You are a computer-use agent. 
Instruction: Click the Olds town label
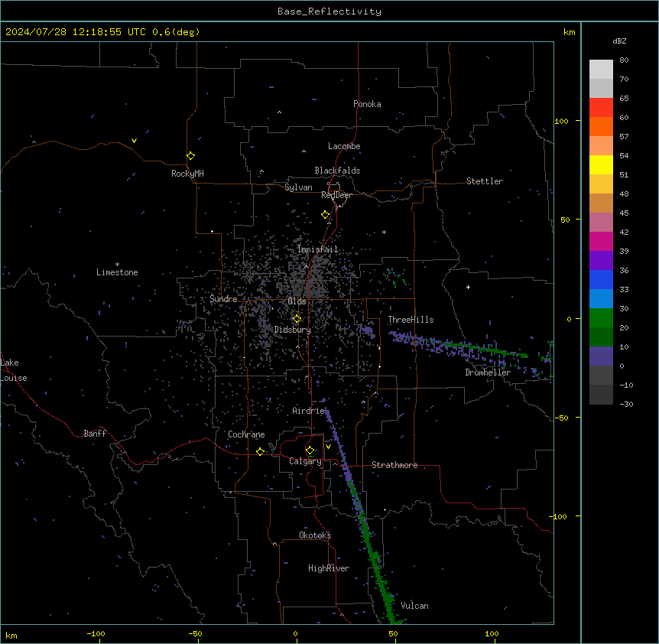point(297,301)
